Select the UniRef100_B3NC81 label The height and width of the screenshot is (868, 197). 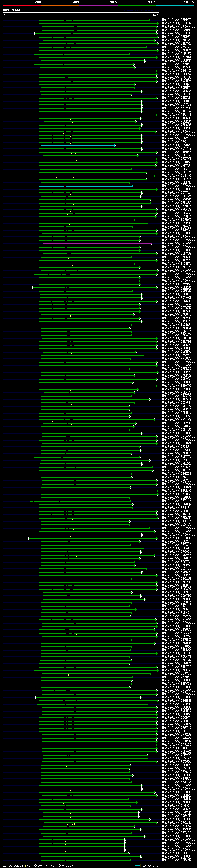pyautogui.click(x=177, y=301)
